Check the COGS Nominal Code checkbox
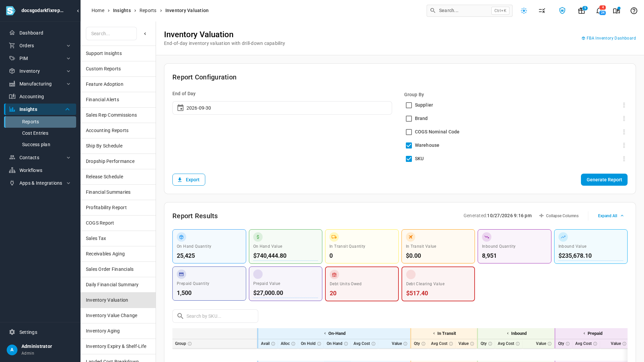Image resolution: width=644 pixels, height=362 pixels. 409,132
